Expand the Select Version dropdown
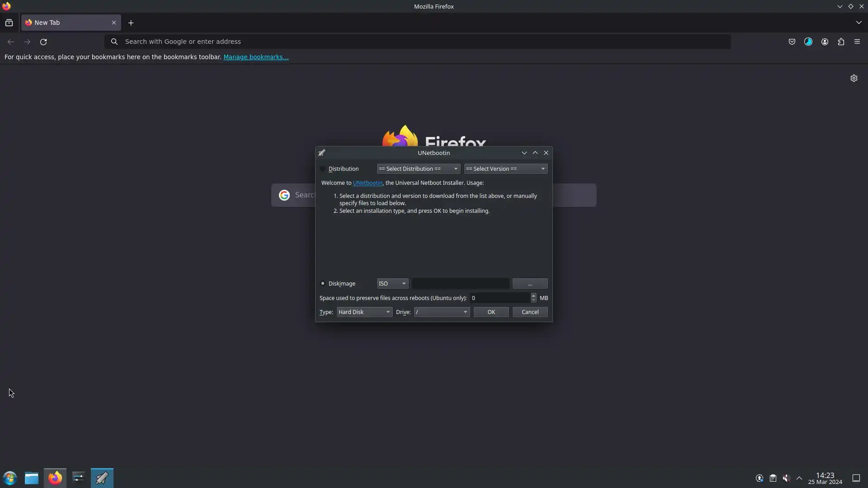The width and height of the screenshot is (868, 488). point(505,169)
